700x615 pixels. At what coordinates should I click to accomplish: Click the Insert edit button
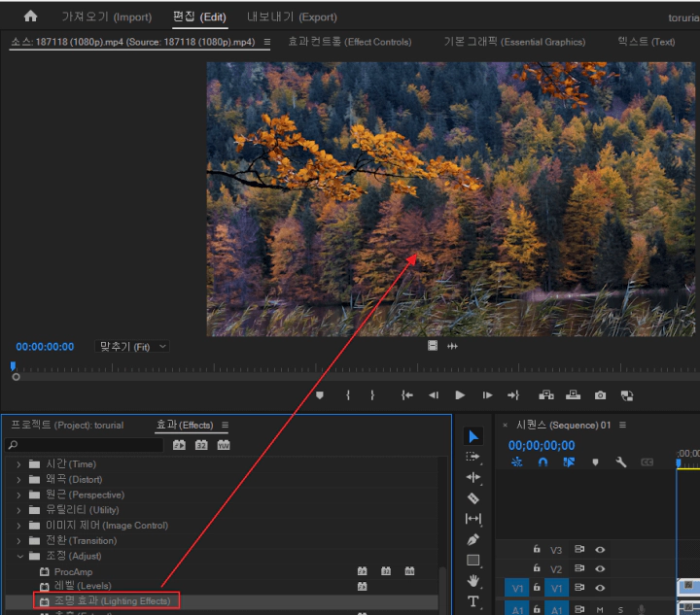tap(546, 395)
